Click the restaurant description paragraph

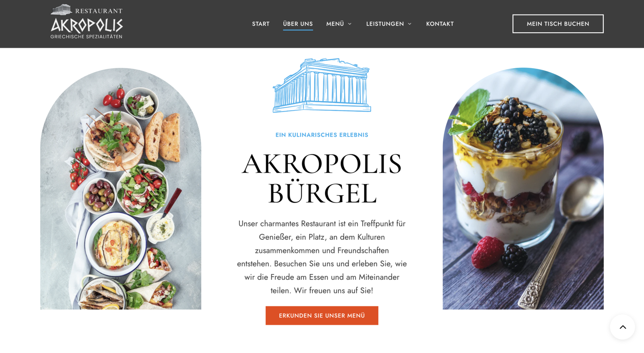322,257
